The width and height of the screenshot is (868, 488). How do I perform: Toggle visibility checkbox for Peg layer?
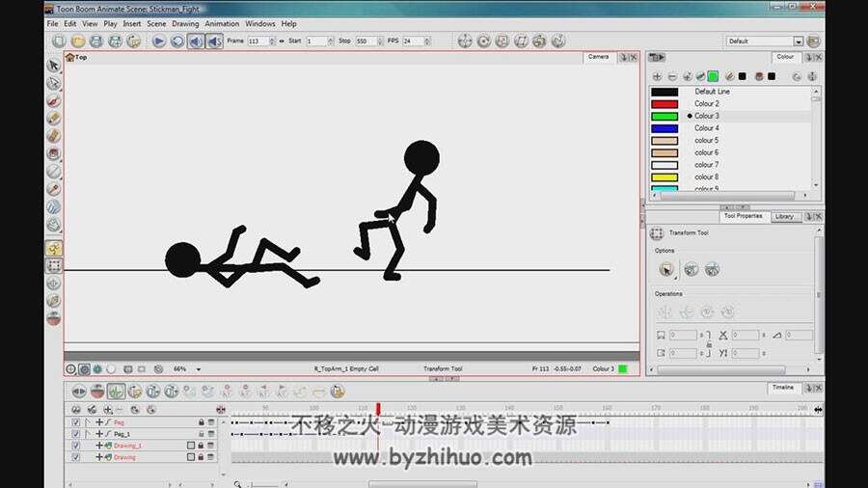point(76,422)
